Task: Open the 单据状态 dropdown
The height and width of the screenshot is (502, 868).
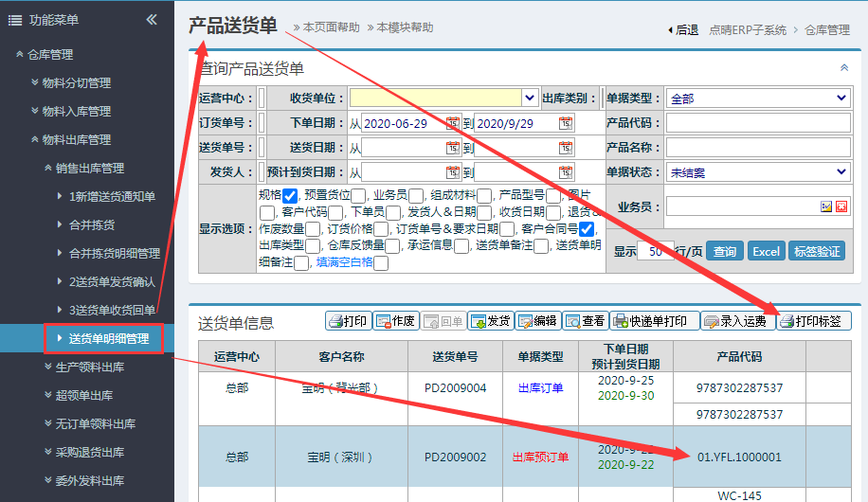Action: point(758,172)
